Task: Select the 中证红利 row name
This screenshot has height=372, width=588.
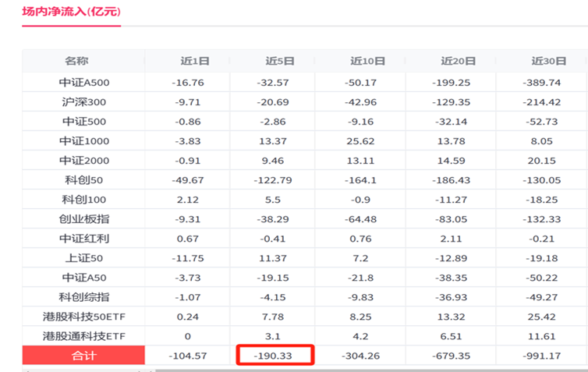Action: [x=84, y=239]
